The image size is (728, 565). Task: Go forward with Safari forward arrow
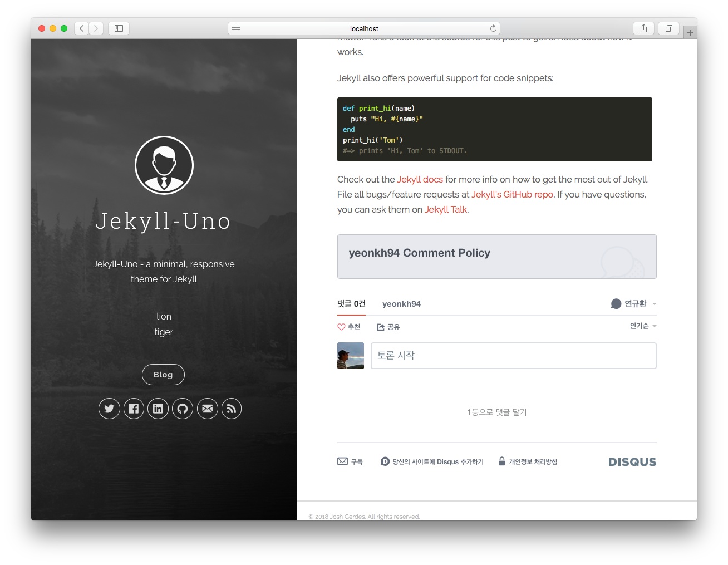(96, 28)
